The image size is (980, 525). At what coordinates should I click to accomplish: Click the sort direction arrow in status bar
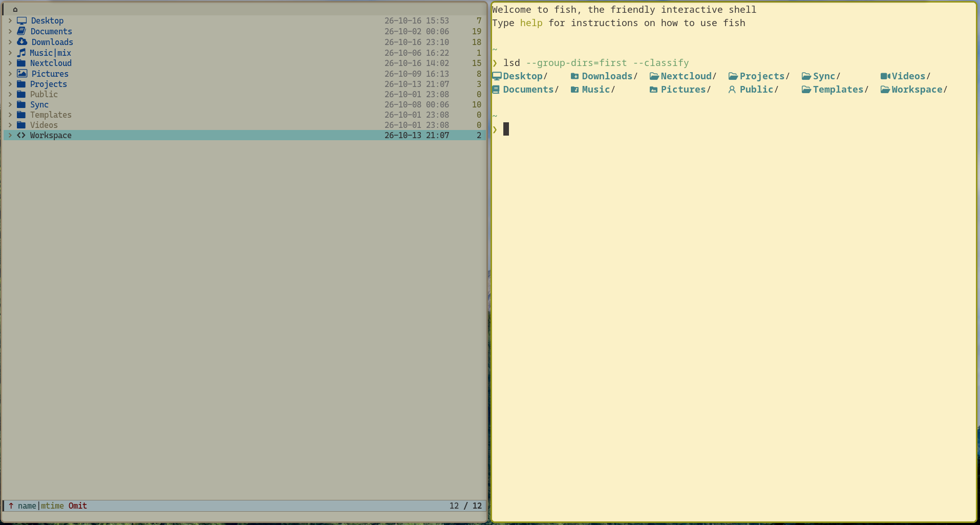point(11,506)
